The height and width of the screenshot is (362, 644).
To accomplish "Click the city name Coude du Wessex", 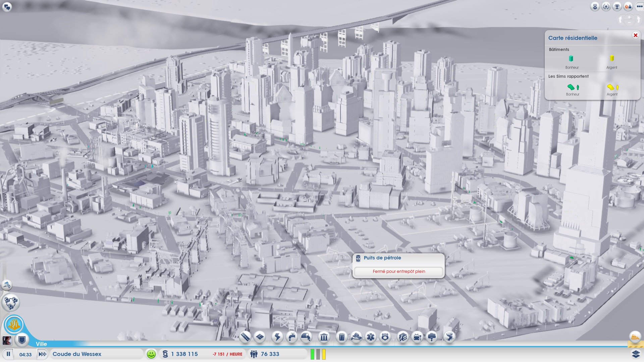I will [x=77, y=354].
